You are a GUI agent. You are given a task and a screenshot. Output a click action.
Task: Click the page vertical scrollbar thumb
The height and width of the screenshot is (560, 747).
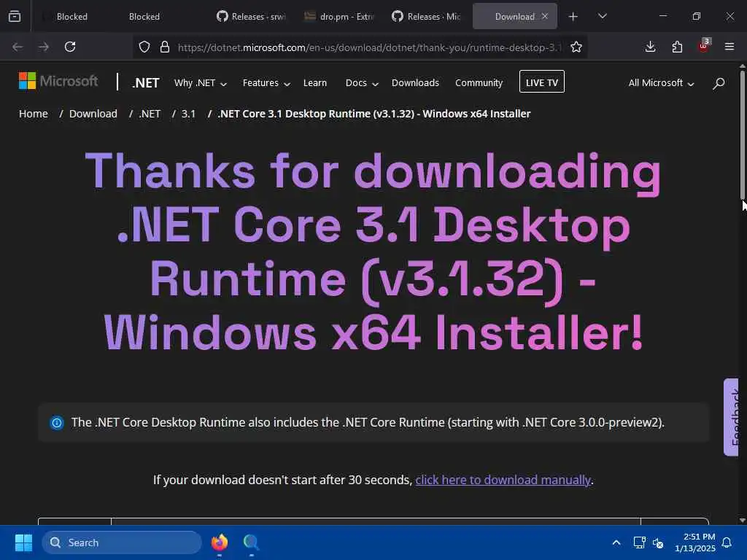[x=742, y=135]
